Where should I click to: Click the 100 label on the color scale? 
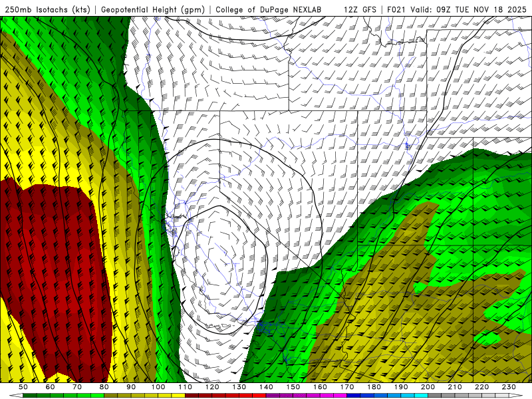click(158, 387)
